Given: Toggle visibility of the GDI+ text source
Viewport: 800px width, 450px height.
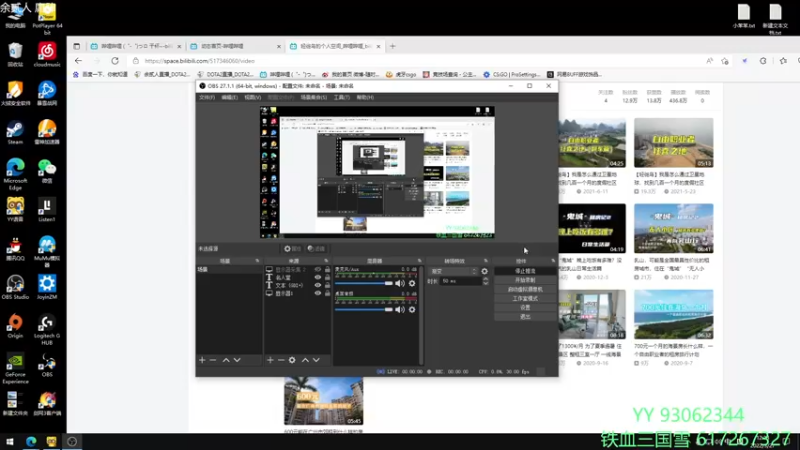Looking at the screenshot, I should [318, 285].
